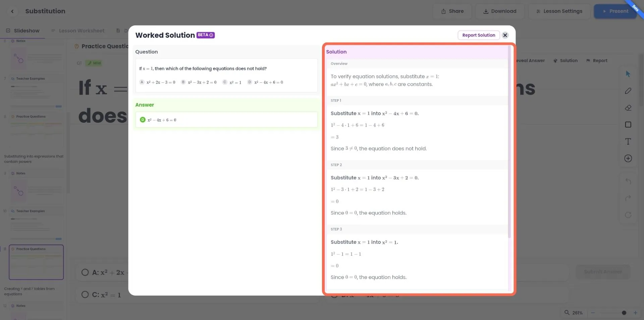Select radio option C: x² = 1
Viewport: 644px width, 320px height.
pos(85,295)
